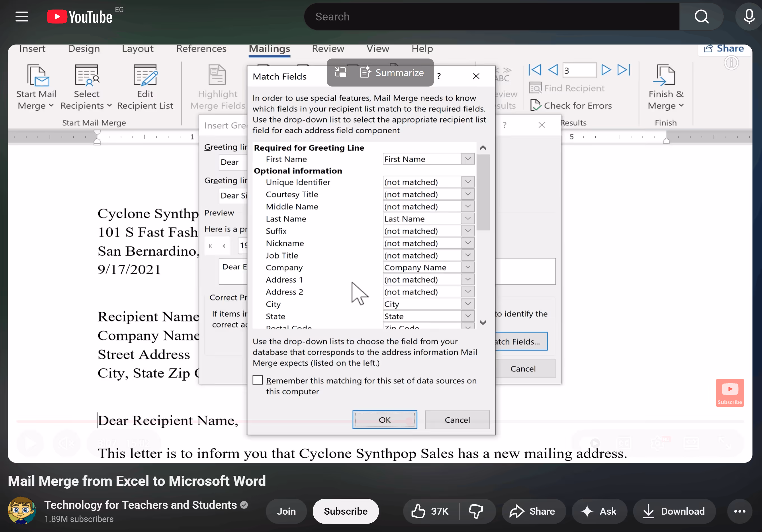Activate voice search microphone

pos(749,17)
